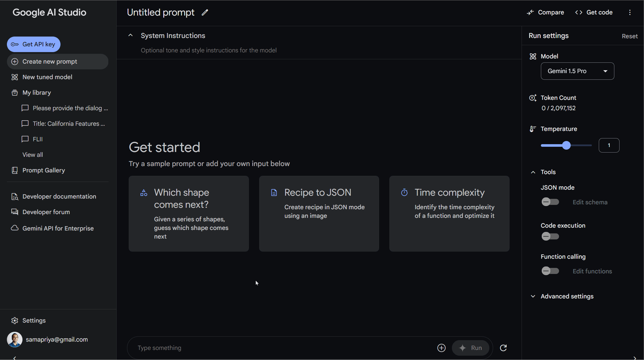Image resolution: width=644 pixels, height=360 pixels.
Task: Click chat icon beside Title: California Features
Action: (x=25, y=124)
